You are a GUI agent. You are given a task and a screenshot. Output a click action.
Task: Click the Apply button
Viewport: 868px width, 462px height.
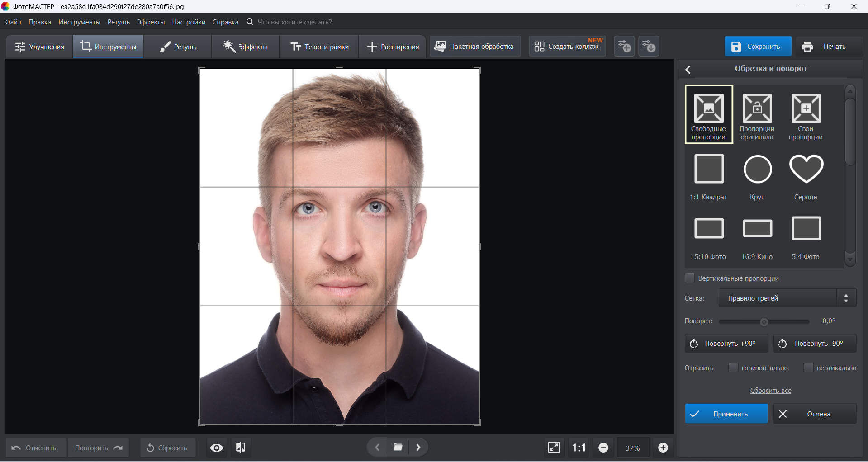(x=726, y=414)
